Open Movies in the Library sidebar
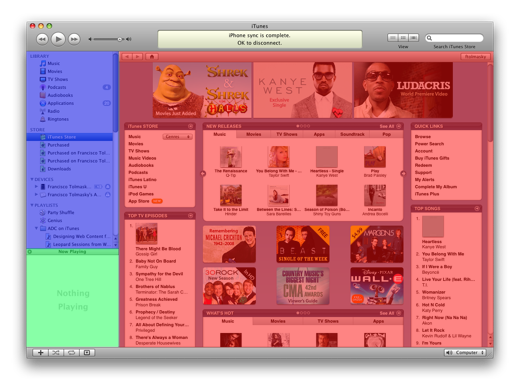 click(x=55, y=71)
